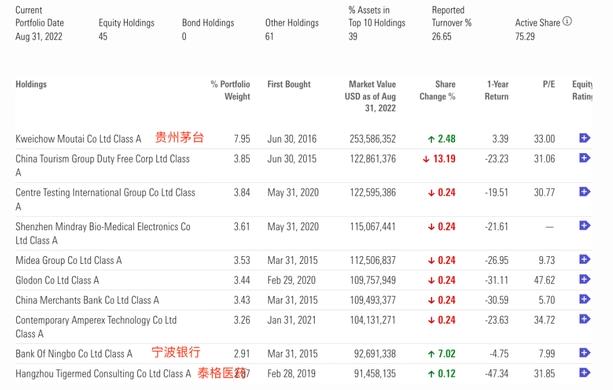Sort by First Bought column header
Image resolution: width=613 pixels, height=390 pixels.
point(289,84)
